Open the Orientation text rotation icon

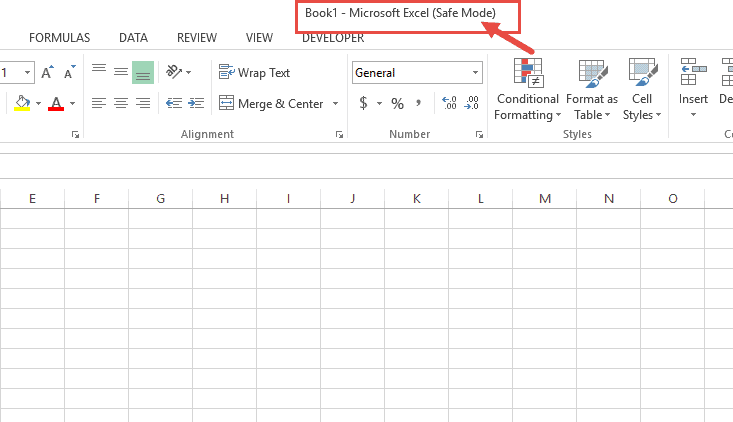(174, 72)
